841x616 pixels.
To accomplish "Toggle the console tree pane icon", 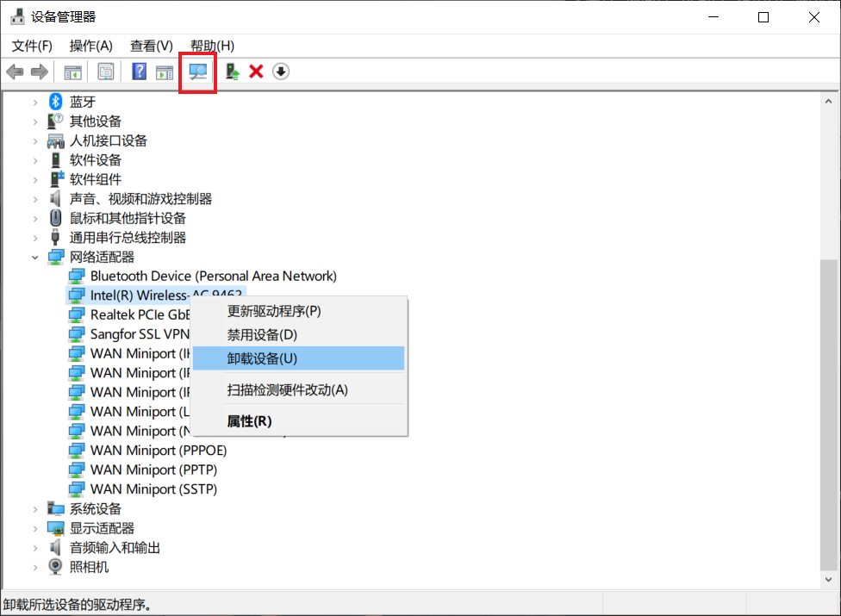I will click(x=73, y=72).
